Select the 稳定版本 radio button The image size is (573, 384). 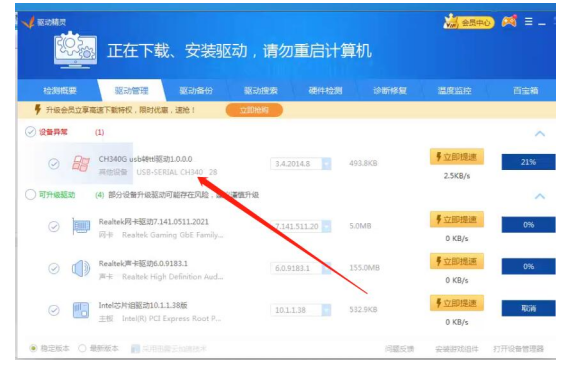tap(33, 348)
